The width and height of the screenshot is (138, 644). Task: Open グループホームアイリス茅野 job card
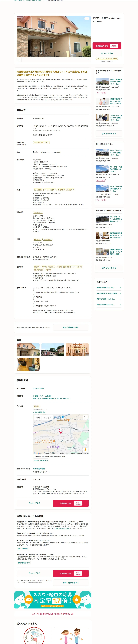pos(109,222)
